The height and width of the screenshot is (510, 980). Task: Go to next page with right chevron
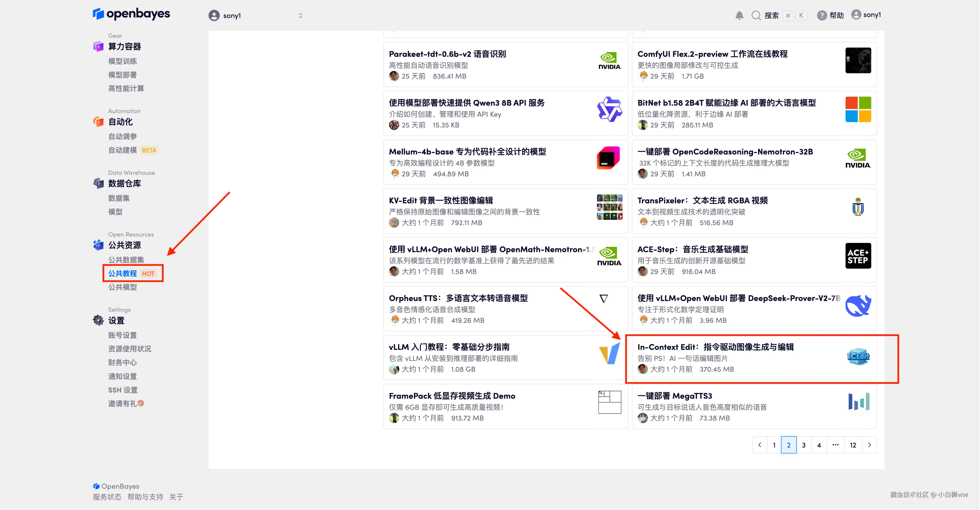tap(869, 445)
